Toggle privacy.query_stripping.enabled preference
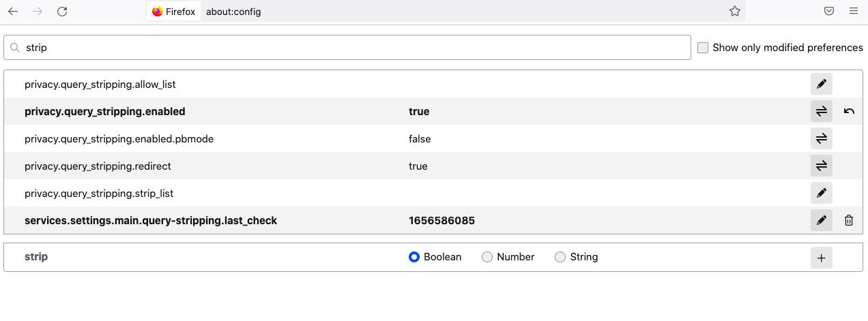 coord(822,111)
